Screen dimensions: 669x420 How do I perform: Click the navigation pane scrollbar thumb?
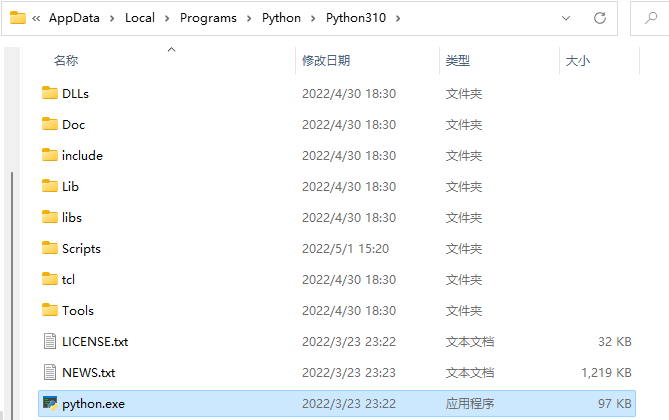tap(12, 295)
